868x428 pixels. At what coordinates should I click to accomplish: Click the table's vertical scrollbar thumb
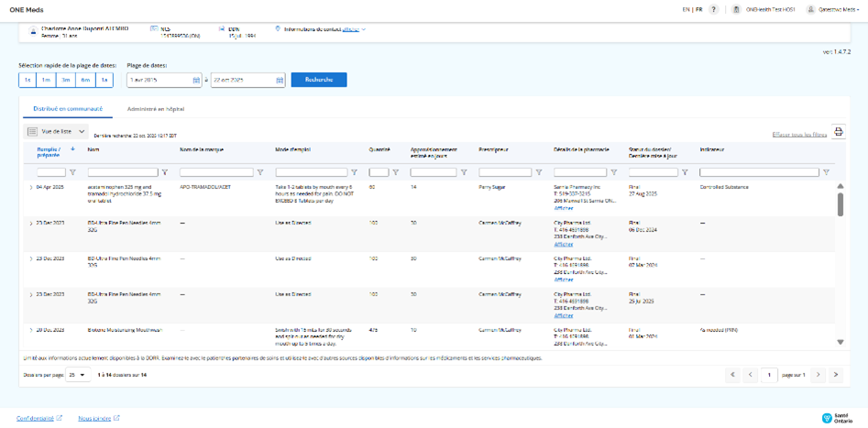tap(841, 203)
